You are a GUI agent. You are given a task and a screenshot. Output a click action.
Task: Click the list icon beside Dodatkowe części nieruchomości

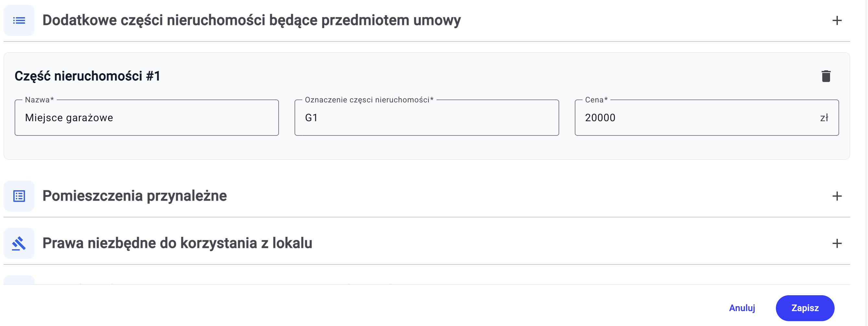(19, 20)
